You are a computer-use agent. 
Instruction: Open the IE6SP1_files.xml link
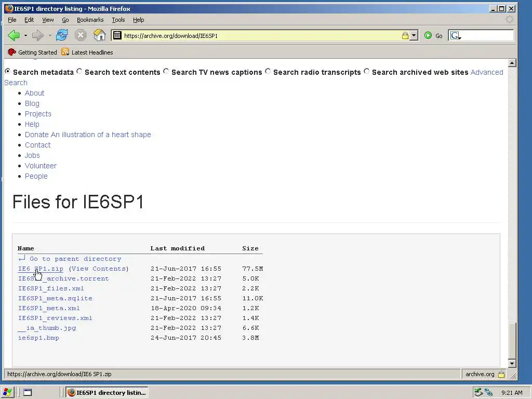tap(51, 288)
